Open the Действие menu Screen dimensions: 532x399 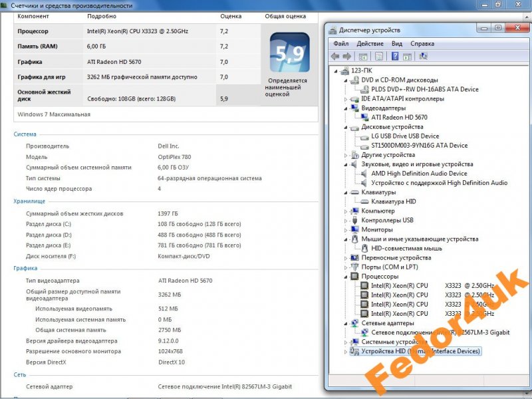pyautogui.click(x=370, y=44)
